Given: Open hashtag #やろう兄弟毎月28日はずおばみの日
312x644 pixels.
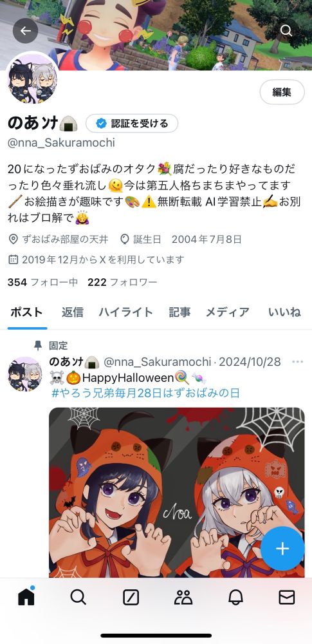Looking at the screenshot, I should coord(145,393).
